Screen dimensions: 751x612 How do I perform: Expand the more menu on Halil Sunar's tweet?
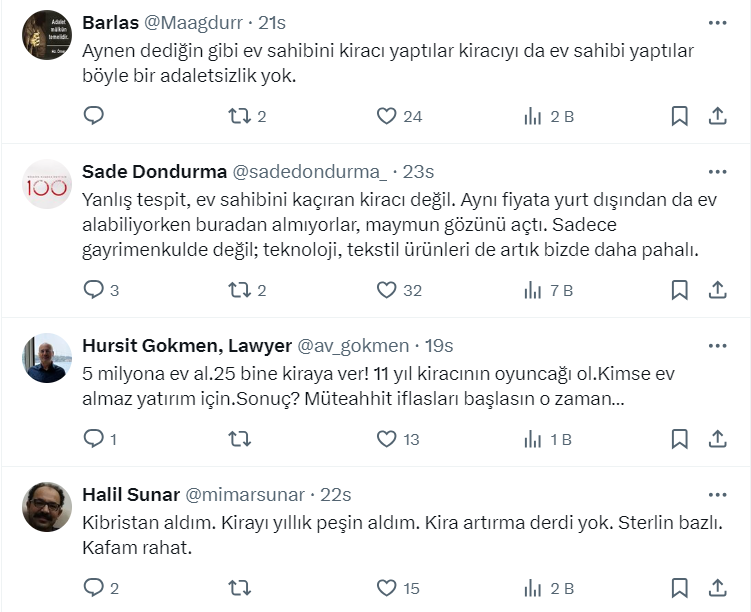(x=717, y=494)
